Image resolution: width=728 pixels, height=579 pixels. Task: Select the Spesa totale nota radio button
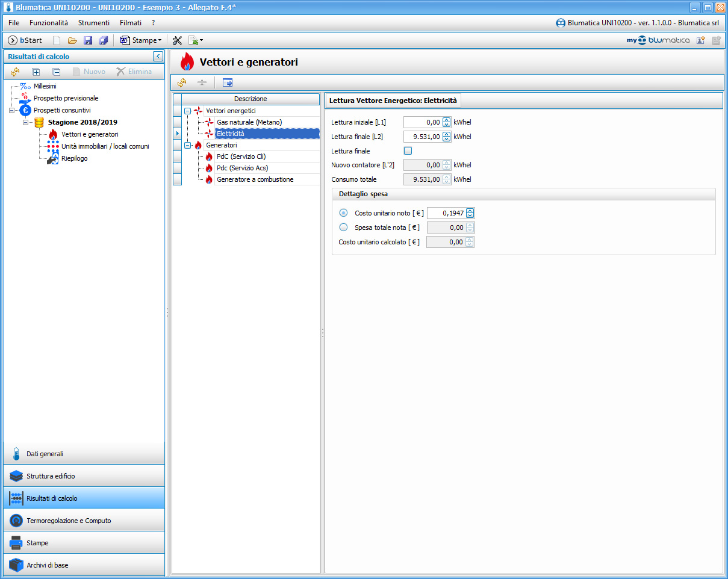pos(344,227)
